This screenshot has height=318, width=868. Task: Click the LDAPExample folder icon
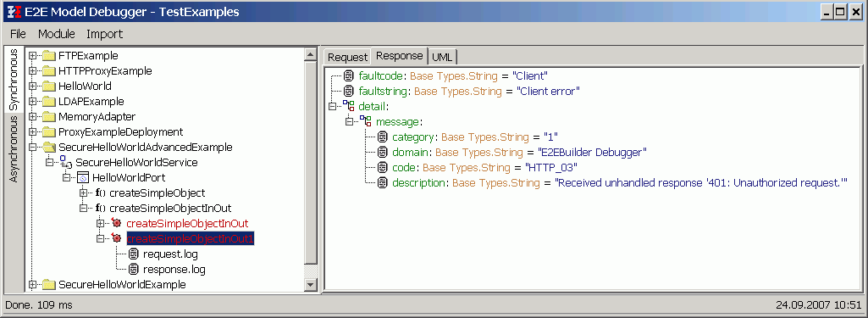[x=49, y=102]
